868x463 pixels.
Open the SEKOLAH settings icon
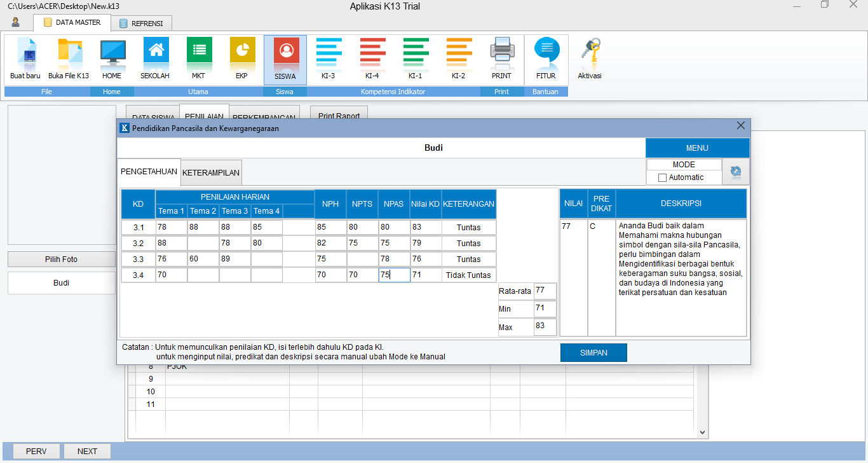click(155, 57)
